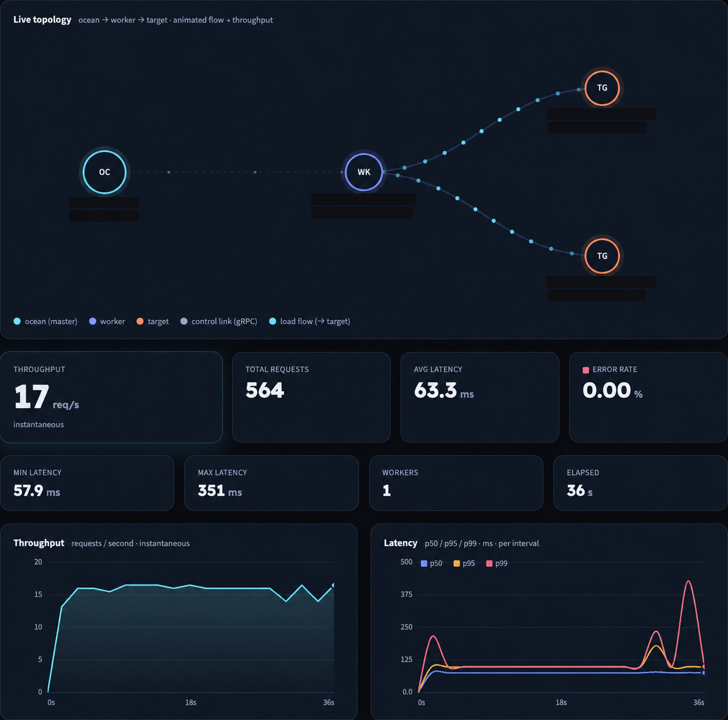Click the Total Requests value 564
This screenshot has width=728, height=720.
pyautogui.click(x=264, y=390)
